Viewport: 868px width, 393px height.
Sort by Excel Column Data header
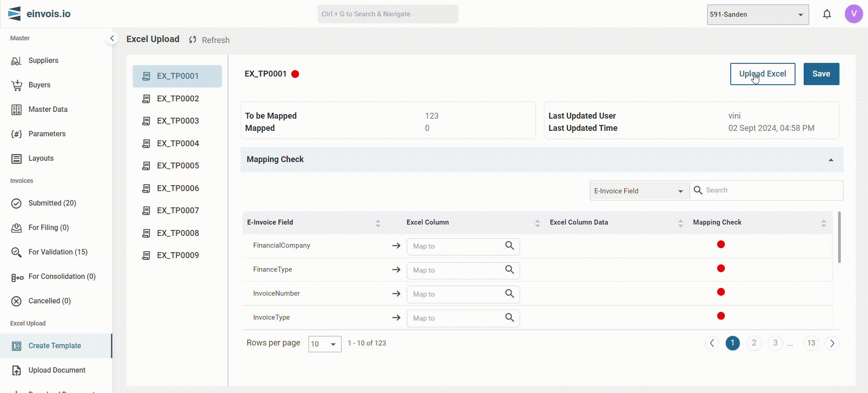tap(680, 223)
